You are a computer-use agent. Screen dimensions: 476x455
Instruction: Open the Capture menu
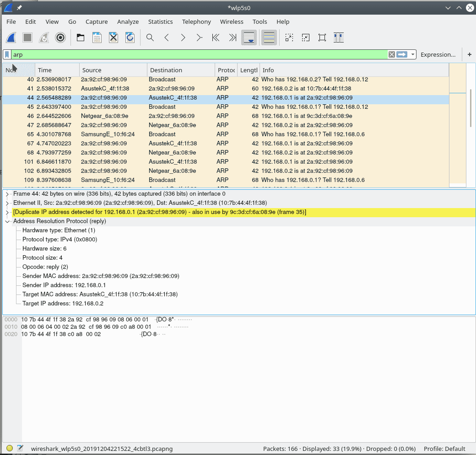97,21
